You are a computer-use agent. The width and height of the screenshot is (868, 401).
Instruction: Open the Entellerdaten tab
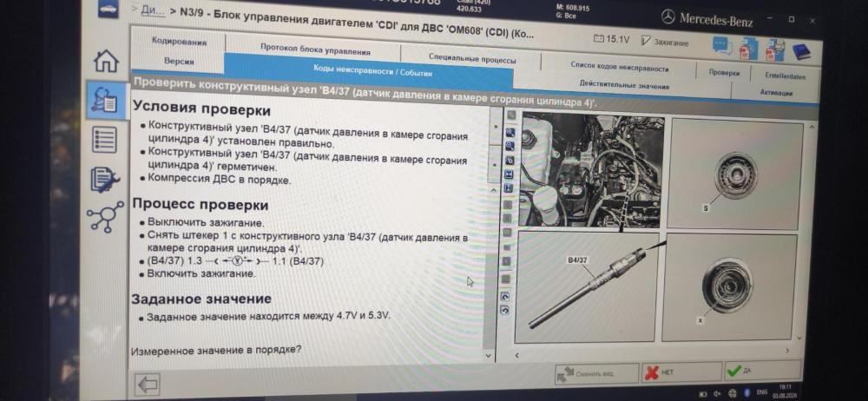pos(785,76)
